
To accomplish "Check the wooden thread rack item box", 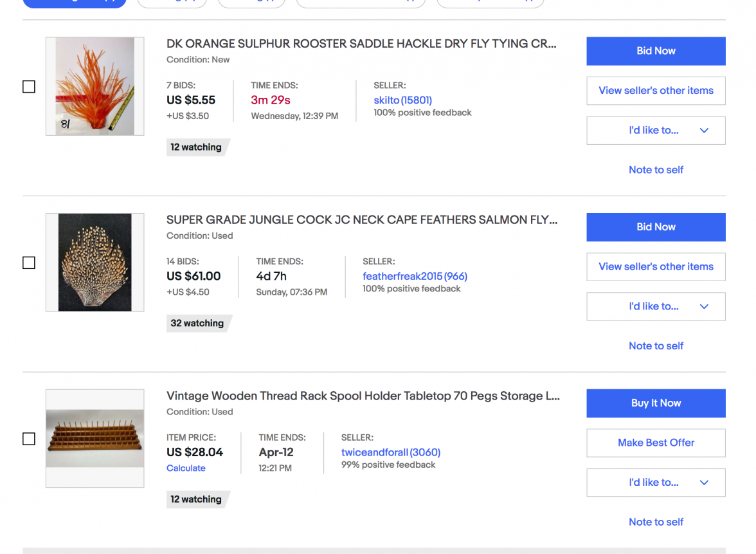I will coord(29,439).
